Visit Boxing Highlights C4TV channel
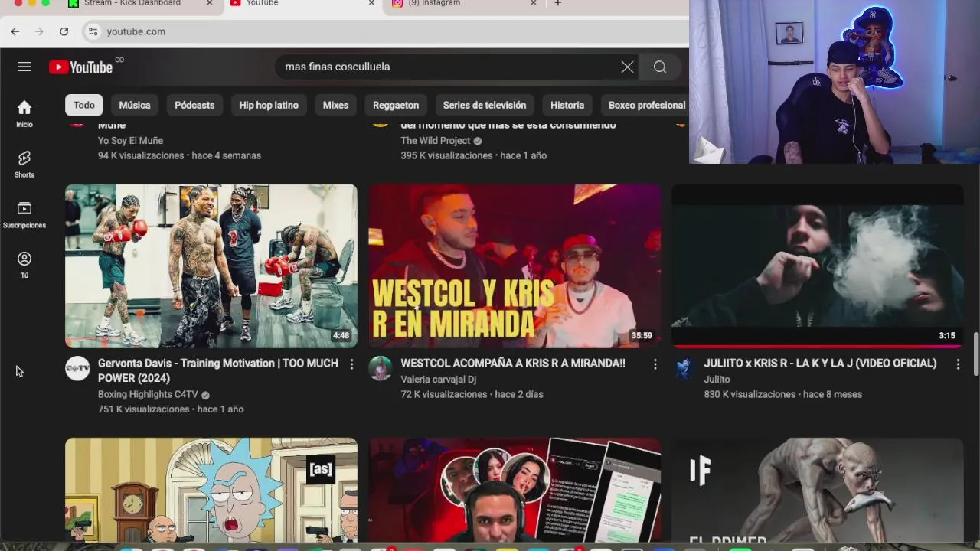Screen dimensions: 980x551 [148, 394]
